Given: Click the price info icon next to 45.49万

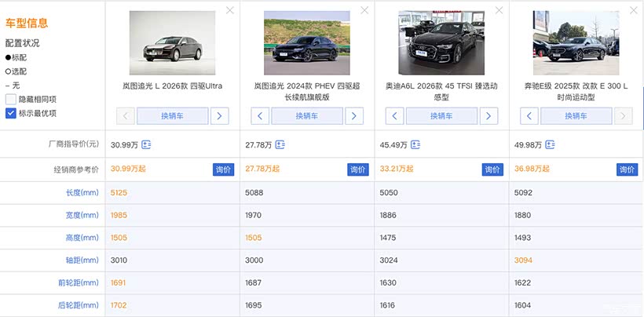Looking at the screenshot, I should [415, 145].
